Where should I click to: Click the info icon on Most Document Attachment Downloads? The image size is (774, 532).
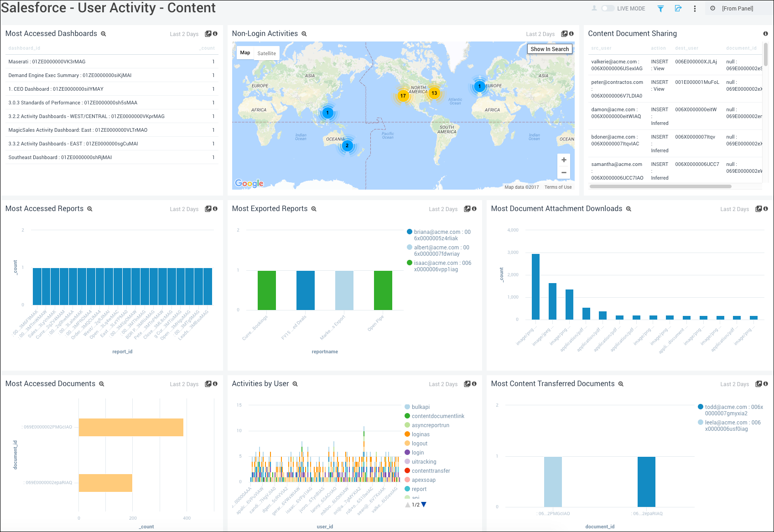point(766,209)
